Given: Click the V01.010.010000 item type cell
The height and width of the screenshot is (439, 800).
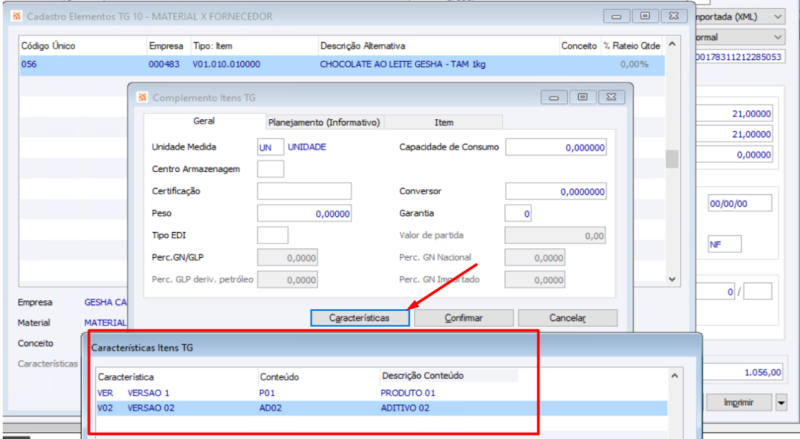Looking at the screenshot, I should click(x=226, y=64).
